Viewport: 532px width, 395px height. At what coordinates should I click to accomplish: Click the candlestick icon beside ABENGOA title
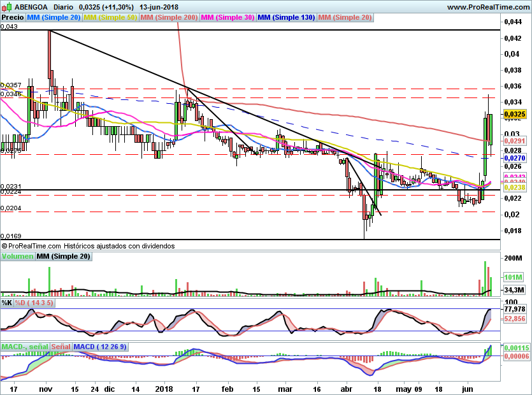point(6,7)
